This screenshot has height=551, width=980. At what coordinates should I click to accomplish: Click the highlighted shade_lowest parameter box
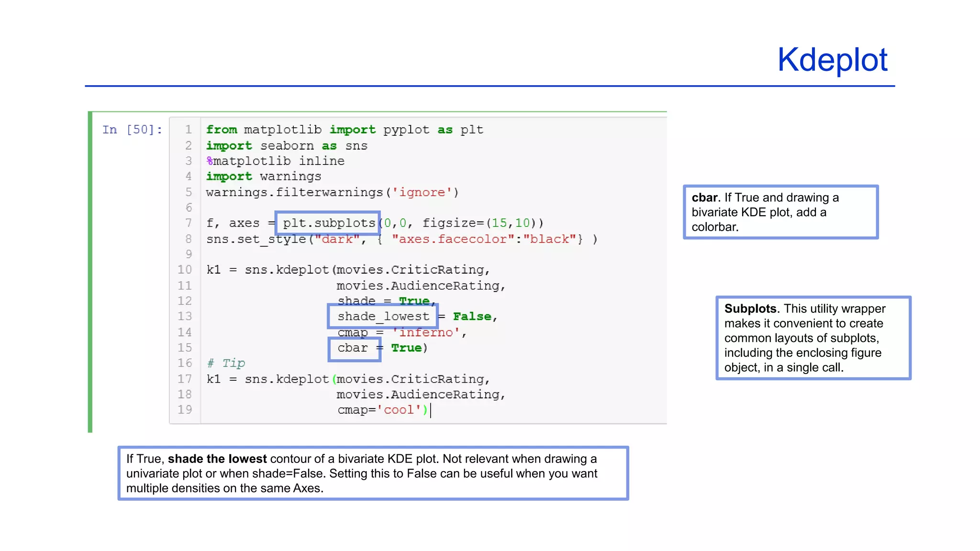click(383, 316)
